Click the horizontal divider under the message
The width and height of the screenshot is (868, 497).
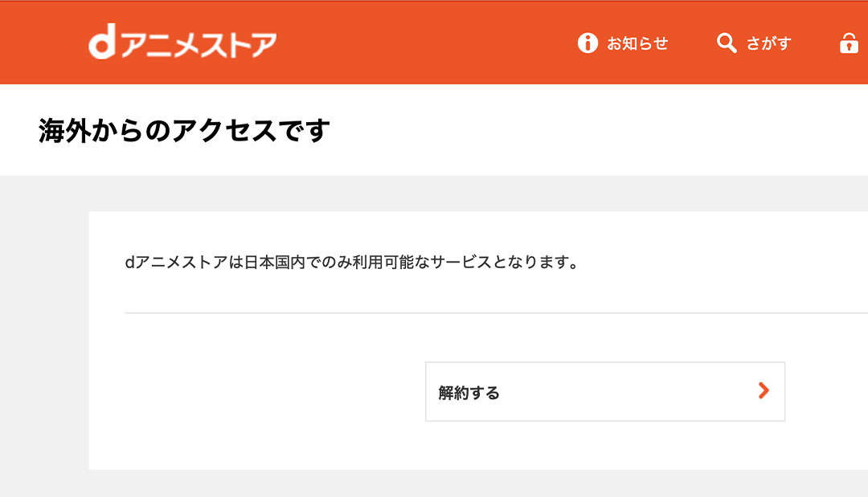coord(482,312)
